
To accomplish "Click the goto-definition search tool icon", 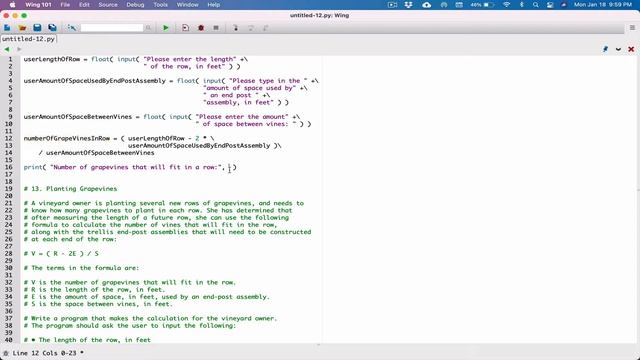I will (x=72, y=28).
